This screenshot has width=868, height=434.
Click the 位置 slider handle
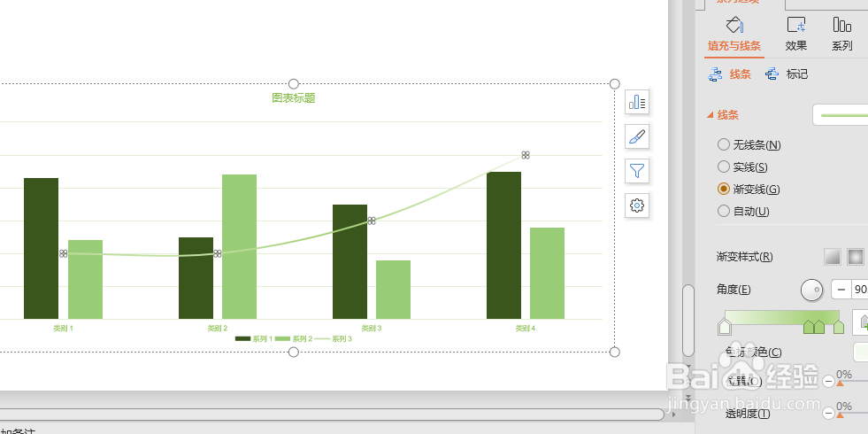(840, 383)
